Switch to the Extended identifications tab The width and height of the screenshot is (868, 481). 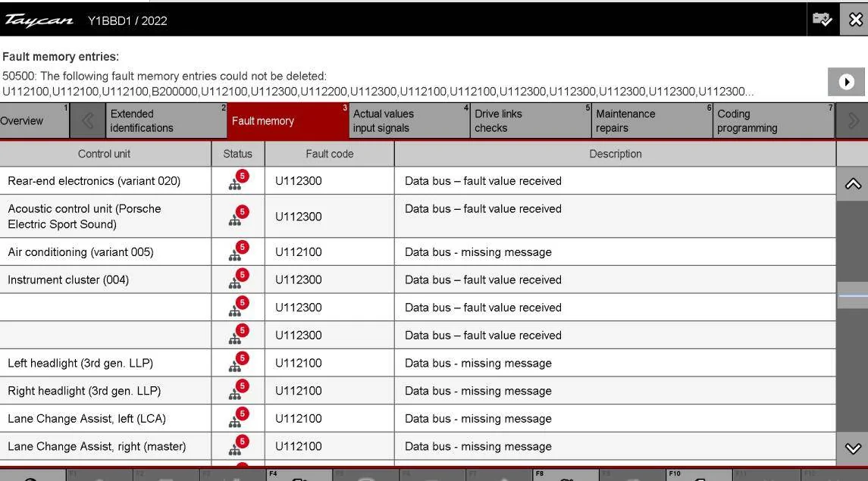coord(166,120)
